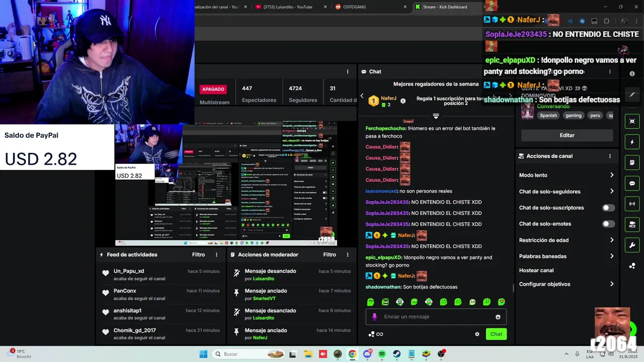Viewport: 644px width, 362px height.
Task: Insert the heart-eyes green emote at row end
Action: pos(502,302)
